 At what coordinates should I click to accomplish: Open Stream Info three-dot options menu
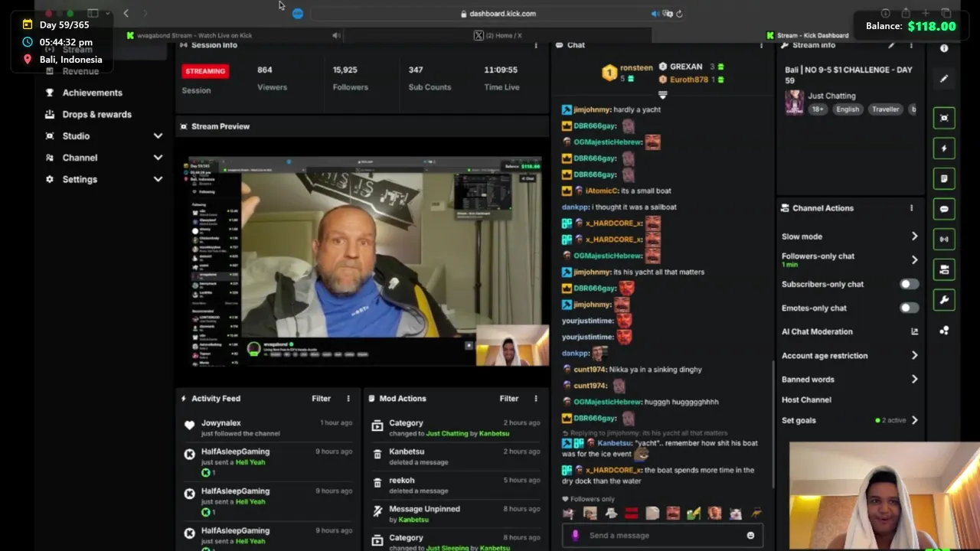point(911,45)
